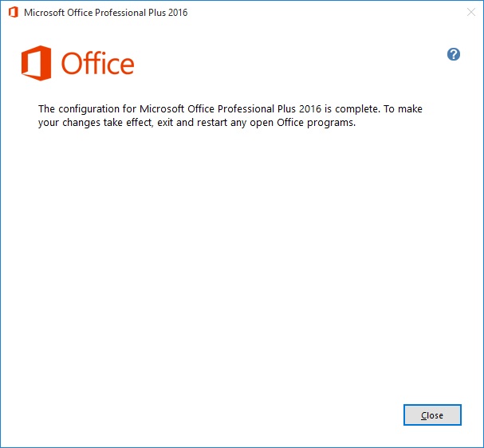Click the "Office" wordmark beside the logo

pyautogui.click(x=97, y=64)
